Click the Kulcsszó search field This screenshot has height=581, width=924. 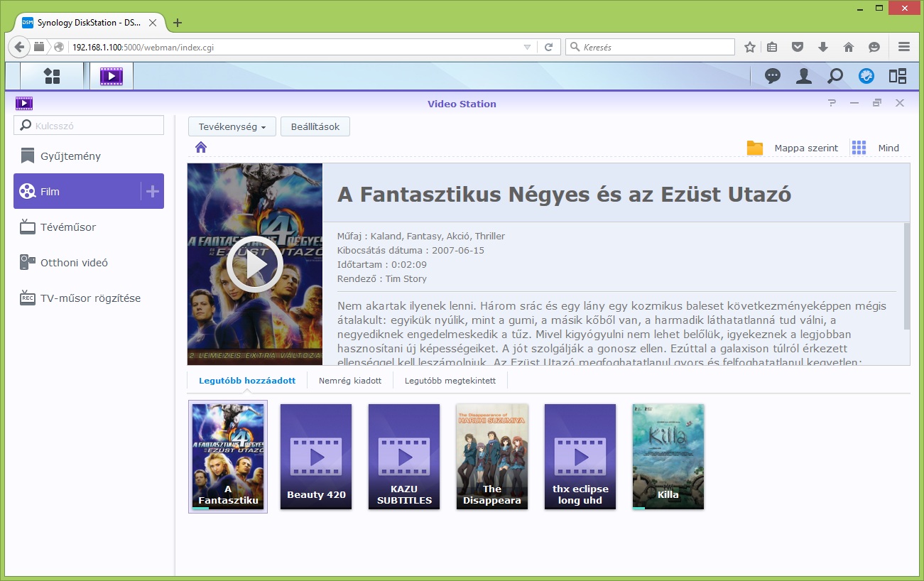[x=89, y=126]
